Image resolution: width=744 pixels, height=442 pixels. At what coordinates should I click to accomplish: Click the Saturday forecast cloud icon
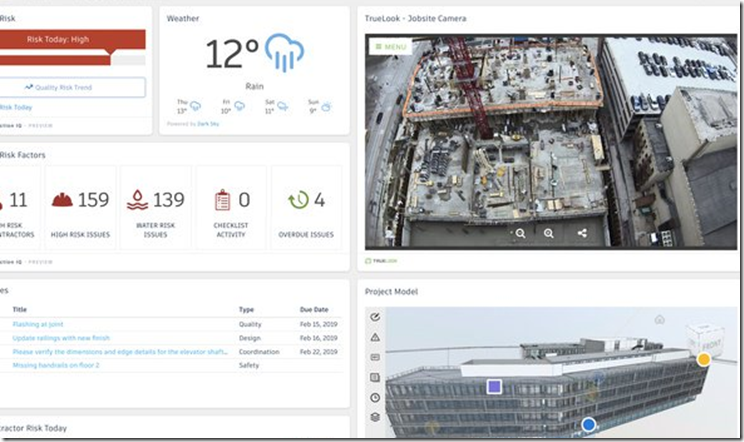(x=282, y=106)
